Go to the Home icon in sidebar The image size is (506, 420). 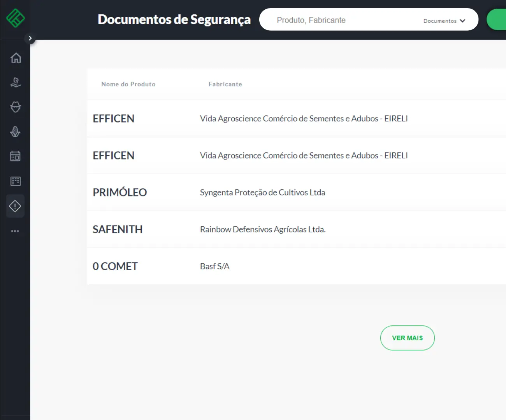coord(16,58)
